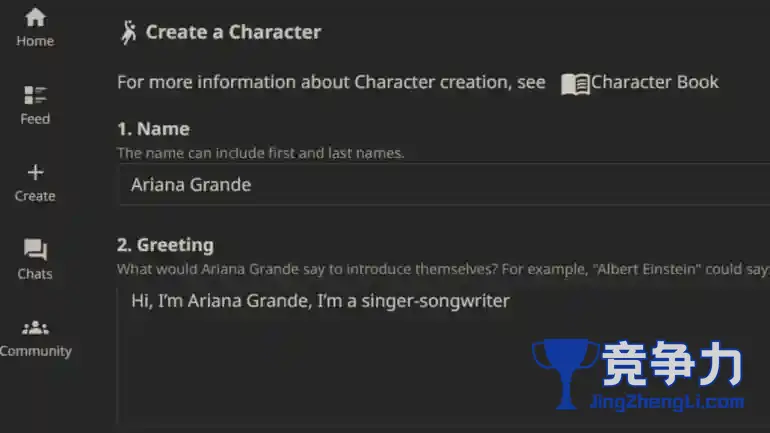Open the Character Book link
The width and height of the screenshot is (770, 433).
point(654,82)
